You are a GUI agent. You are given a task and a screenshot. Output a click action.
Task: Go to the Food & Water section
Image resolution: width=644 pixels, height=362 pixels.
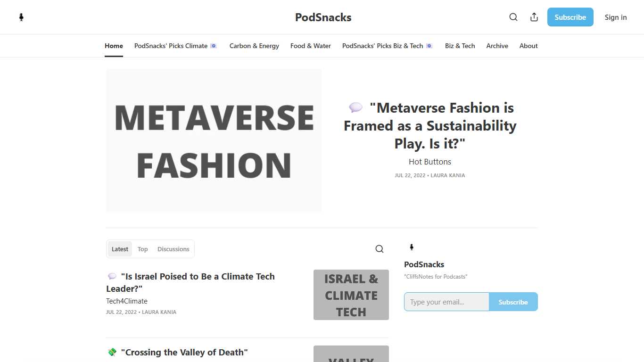311,46
